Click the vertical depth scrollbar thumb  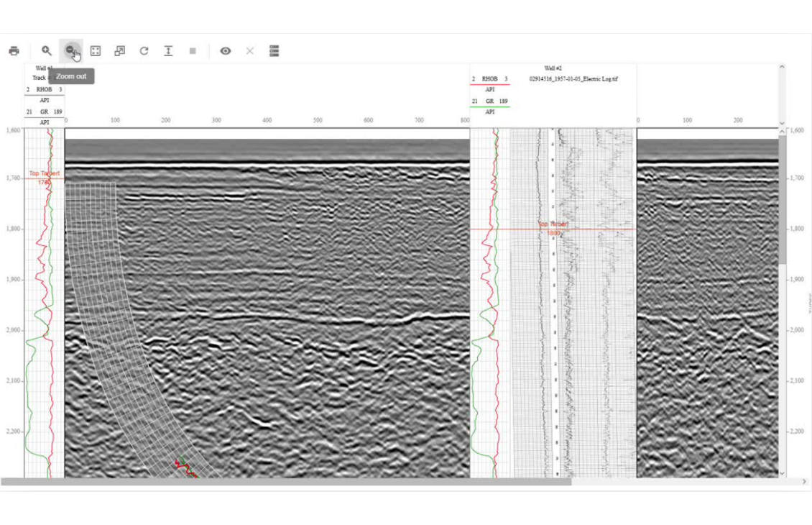(782, 201)
